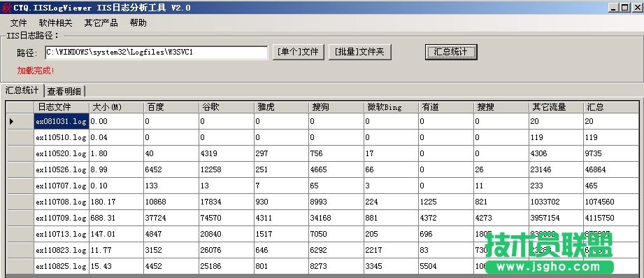Sort by the 日志文件 column header
The image size is (644, 278).
(62, 107)
